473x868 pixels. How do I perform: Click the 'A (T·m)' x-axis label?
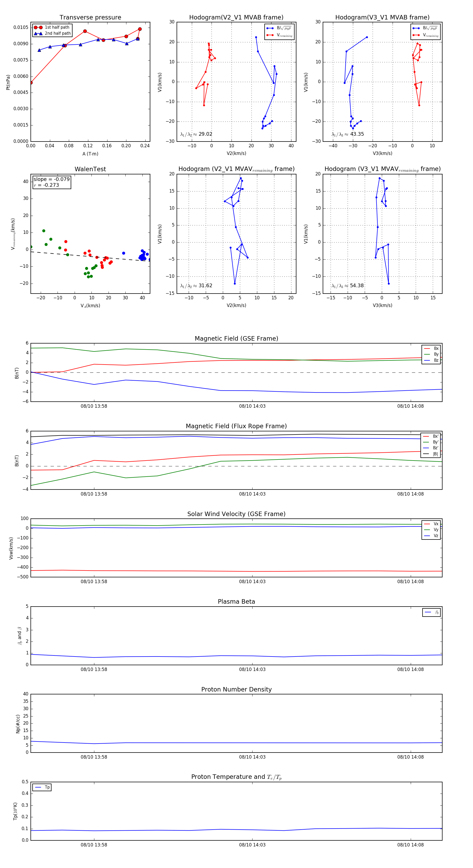[x=90, y=154]
